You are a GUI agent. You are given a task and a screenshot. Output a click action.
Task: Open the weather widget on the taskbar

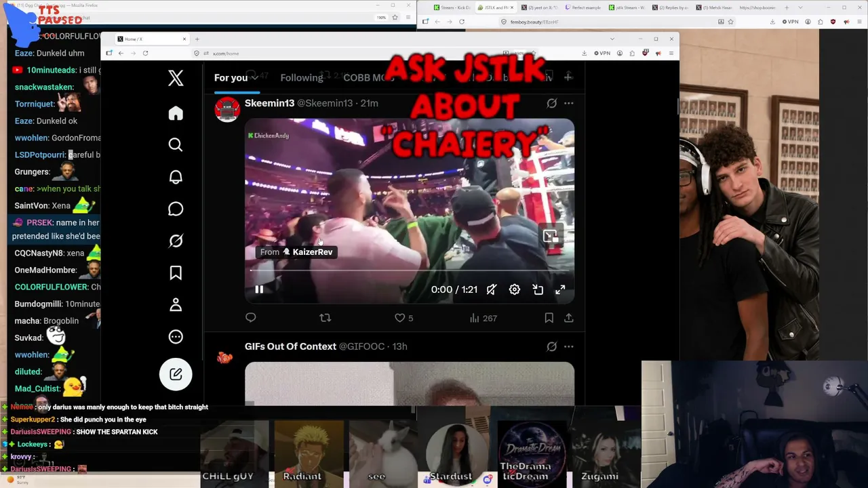pyautogui.click(x=18, y=480)
